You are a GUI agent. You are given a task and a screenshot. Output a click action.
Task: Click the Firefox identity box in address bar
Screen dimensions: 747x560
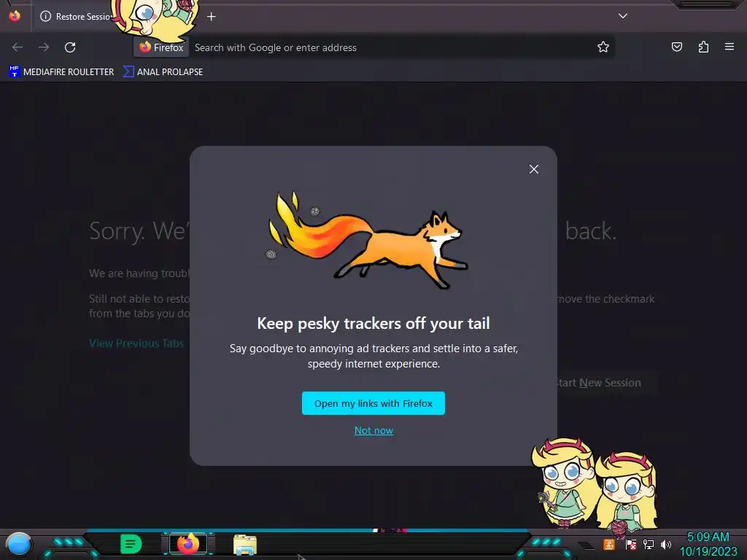(x=161, y=47)
